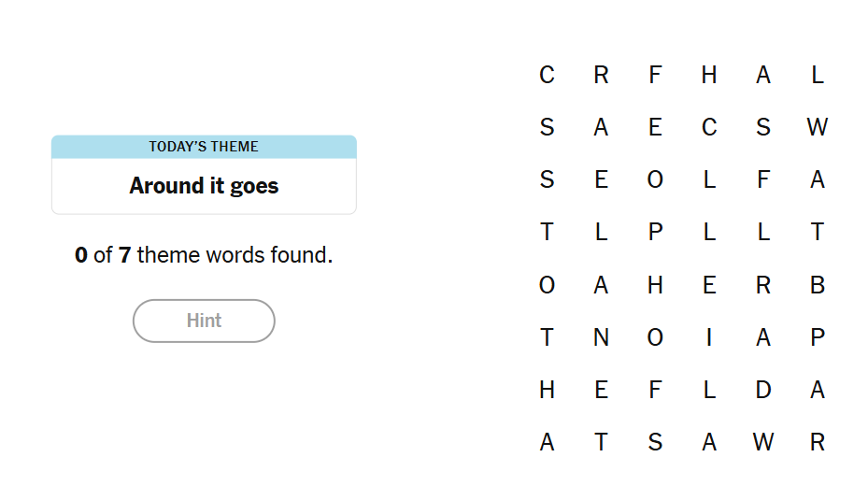Select the W in the bottom row
This screenshot has height=500, width=868.
point(763,442)
